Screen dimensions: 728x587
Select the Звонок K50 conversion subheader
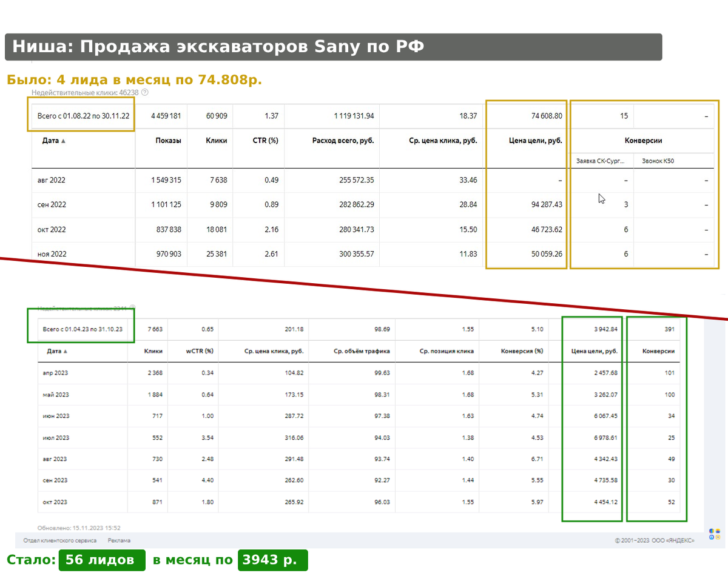pos(658,161)
